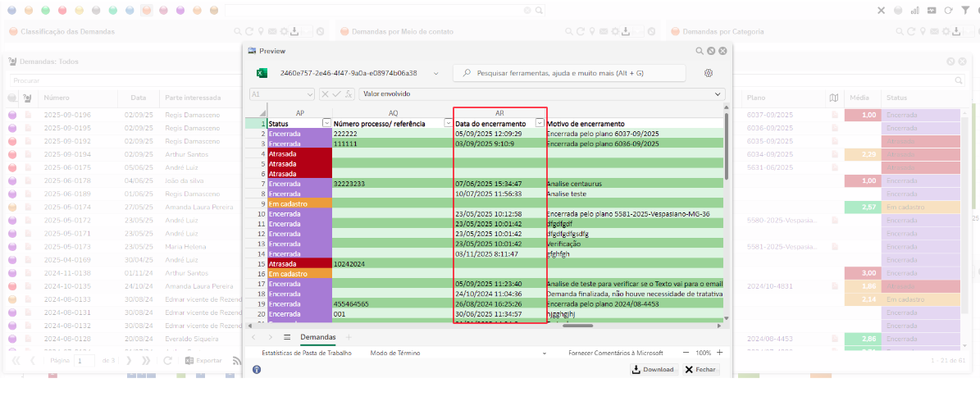
Task: Click the Fechar button
Action: click(700, 370)
